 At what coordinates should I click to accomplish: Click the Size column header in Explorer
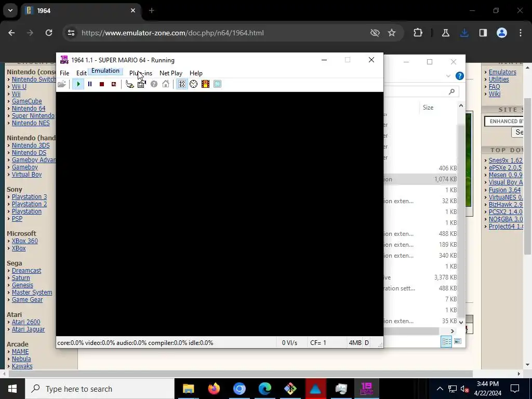pyautogui.click(x=428, y=108)
